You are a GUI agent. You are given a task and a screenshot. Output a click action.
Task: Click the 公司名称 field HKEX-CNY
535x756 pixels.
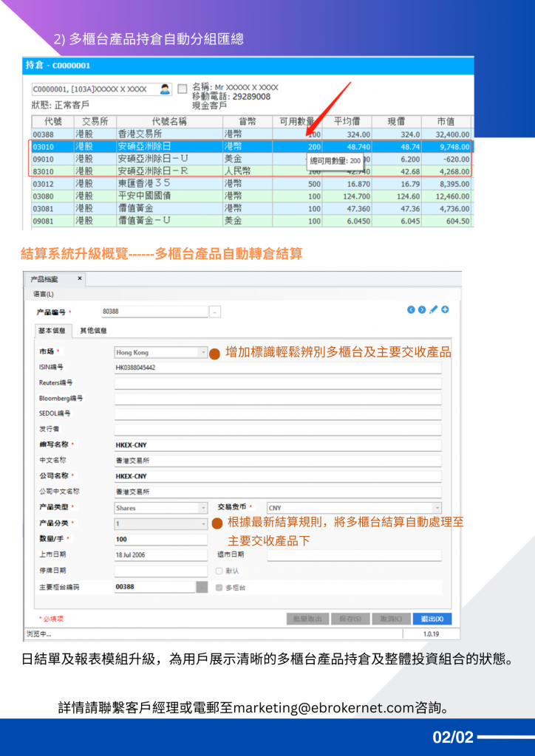[x=278, y=476]
